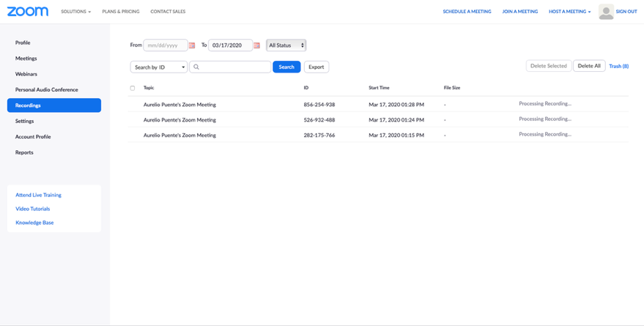The width and height of the screenshot is (644, 326).
Task: Open the meeting with ID 526-932-488
Action: (179, 120)
